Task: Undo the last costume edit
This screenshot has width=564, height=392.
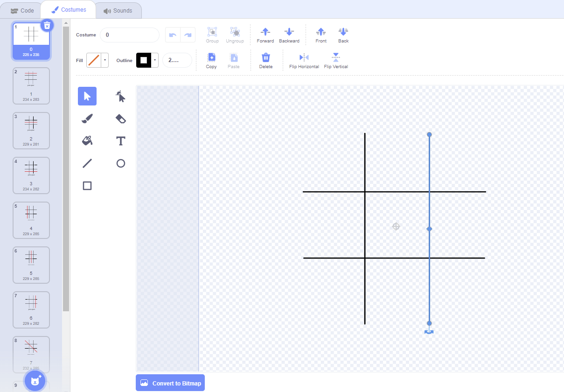Action: tap(173, 35)
